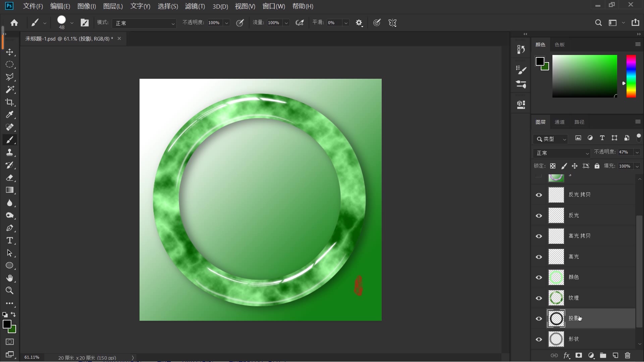Viewport: 644px width, 362px height.
Task: Open layer blend mode 正常 dropdown
Action: [x=561, y=153]
